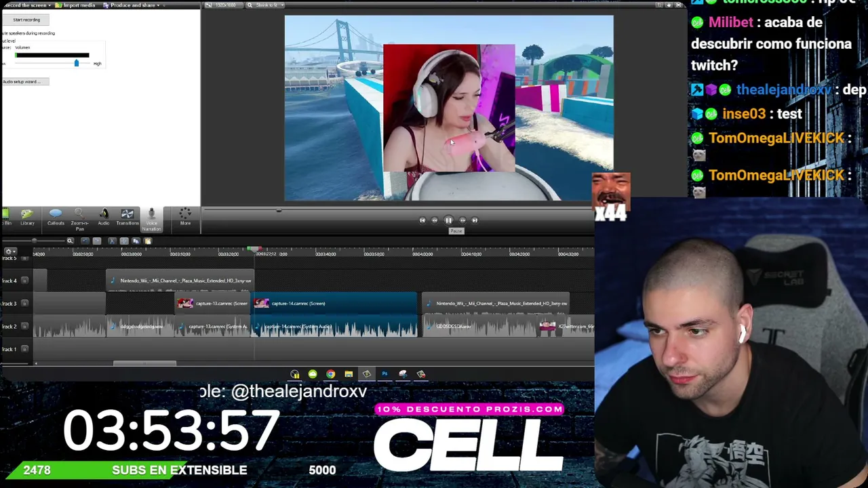
Task: Click the green cloud taskbar icon
Action: click(x=313, y=374)
